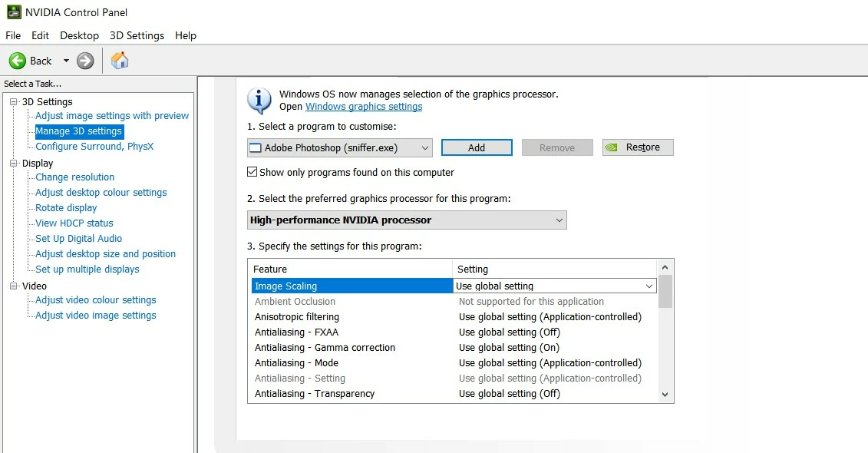
Task: Click scroll up arrow of settings list
Action: [x=665, y=267]
